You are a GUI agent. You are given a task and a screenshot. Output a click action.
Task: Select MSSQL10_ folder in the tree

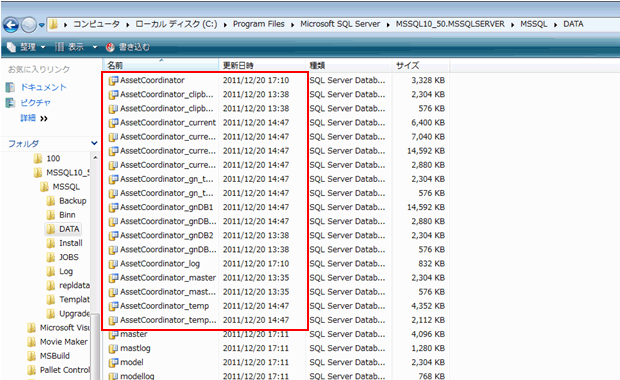click(x=68, y=173)
